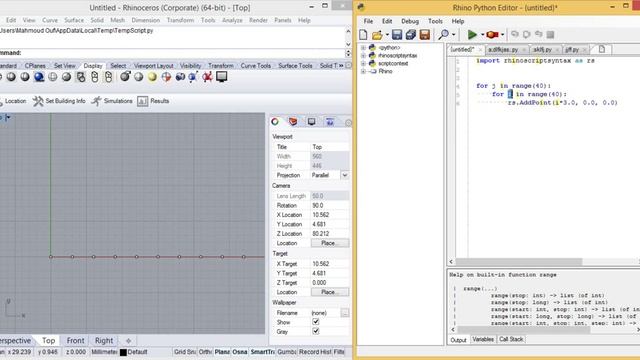Save the script with the blue floppy icon
The height and width of the screenshot is (360, 640).
tap(397, 35)
